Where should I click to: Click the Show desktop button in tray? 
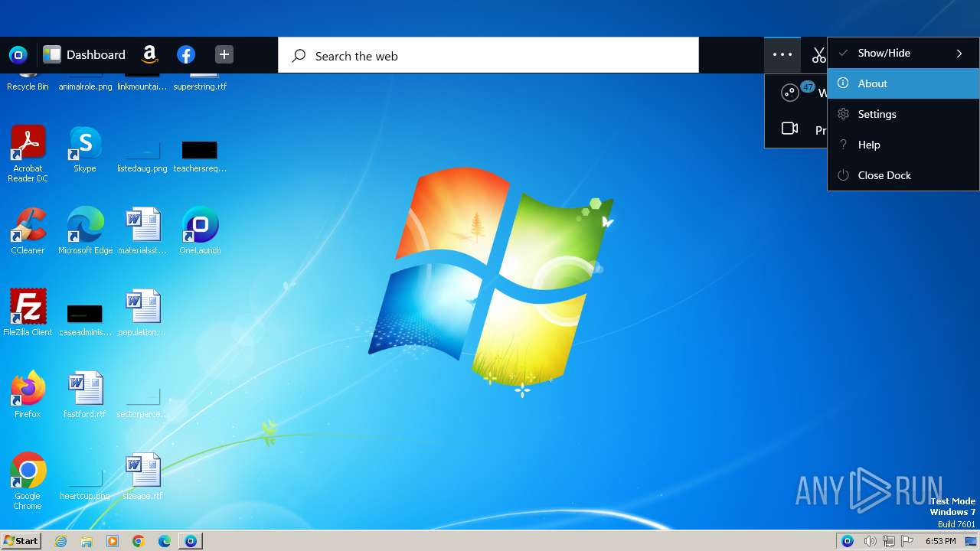tap(970, 541)
